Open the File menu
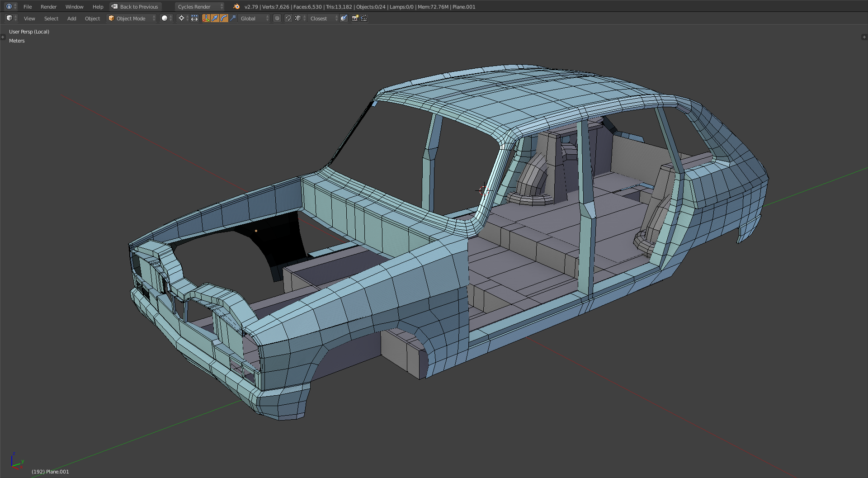The image size is (868, 478). coord(28,7)
